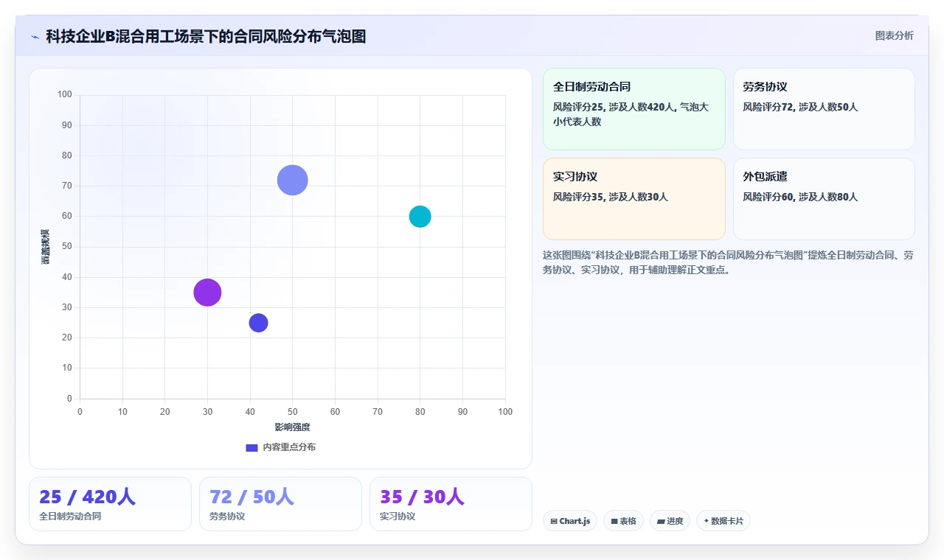Click 风险评分25, 涉及人数420人 description
Screen dimensions: 944x560
tap(631, 114)
